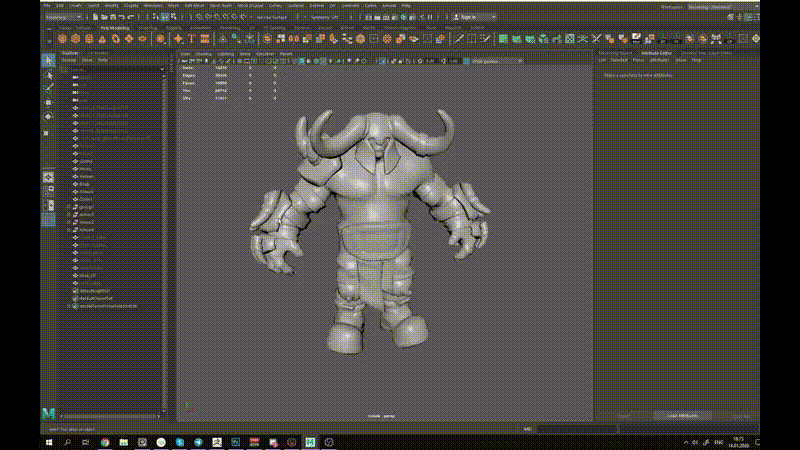The height and width of the screenshot is (450, 800).
Task: Activate the Select tool arrow in toolbox
Action: 48,61
